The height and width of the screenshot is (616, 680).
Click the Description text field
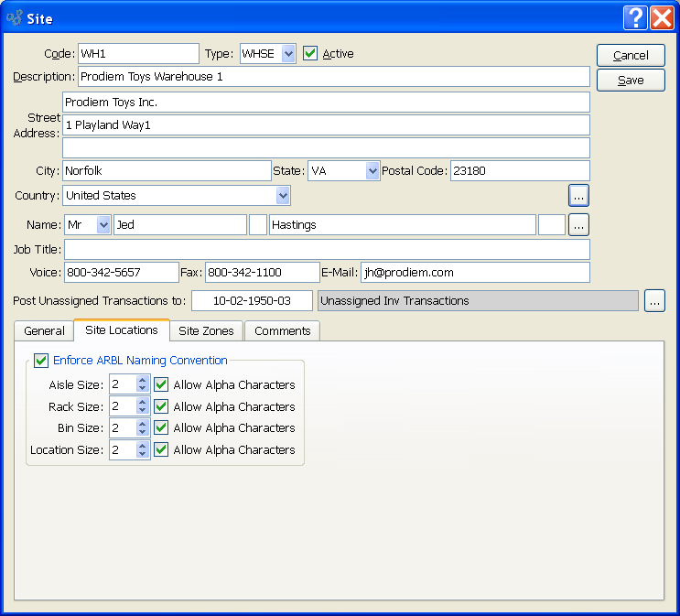[x=334, y=77]
